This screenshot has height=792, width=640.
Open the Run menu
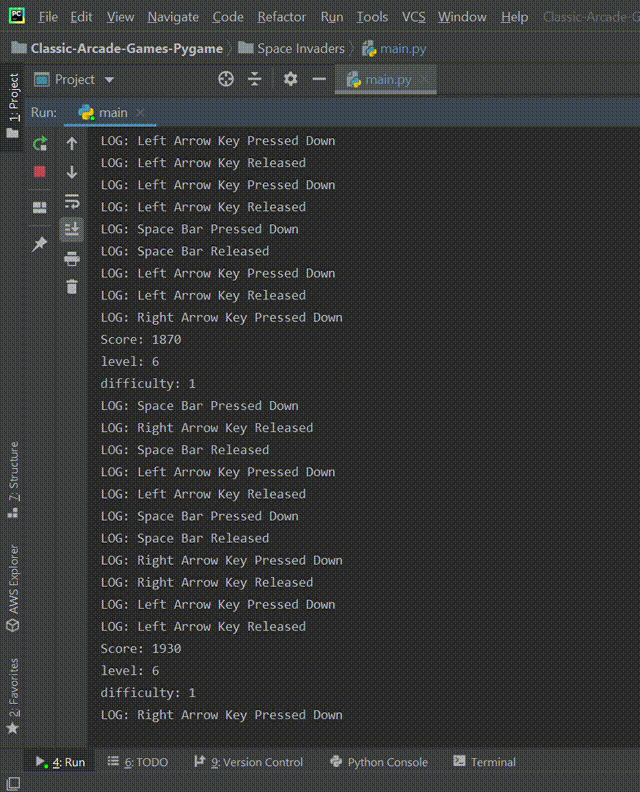tap(332, 17)
